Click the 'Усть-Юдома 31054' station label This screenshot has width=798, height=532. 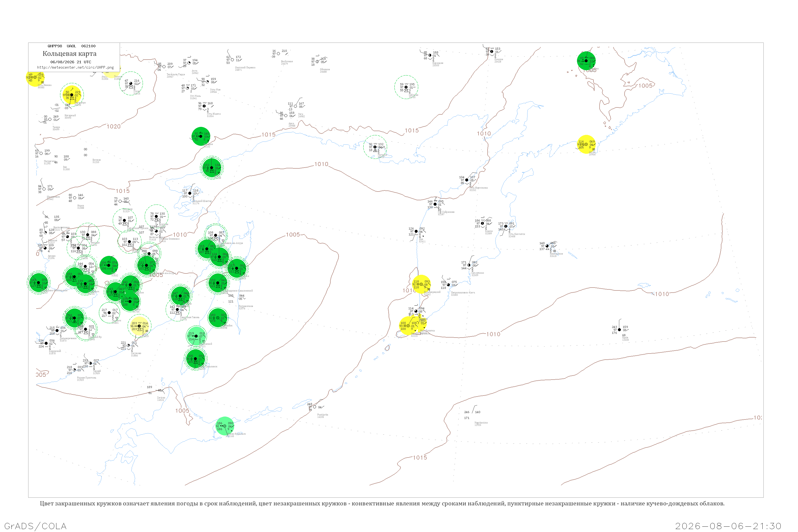tap(214, 115)
